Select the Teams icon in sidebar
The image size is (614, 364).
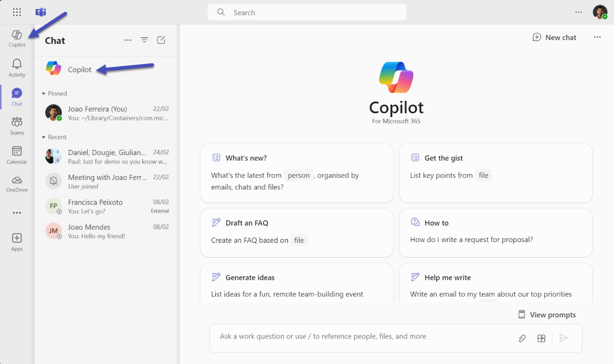coord(17,126)
